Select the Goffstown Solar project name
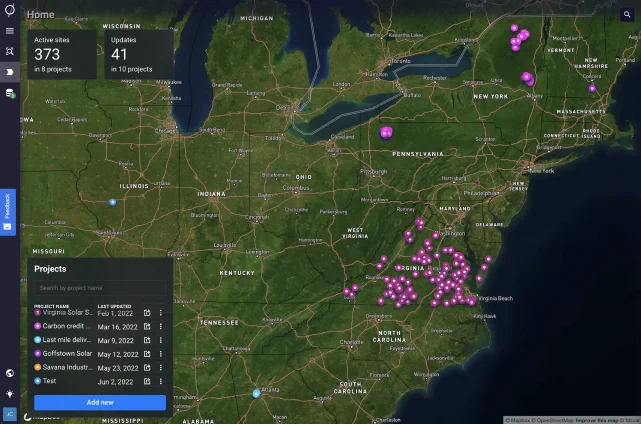This screenshot has width=641, height=424. [x=67, y=353]
